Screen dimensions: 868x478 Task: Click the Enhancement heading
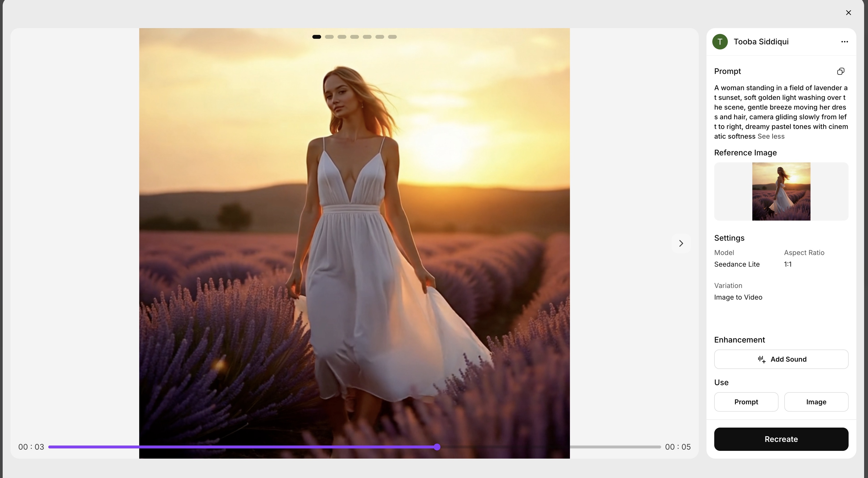tap(739, 340)
